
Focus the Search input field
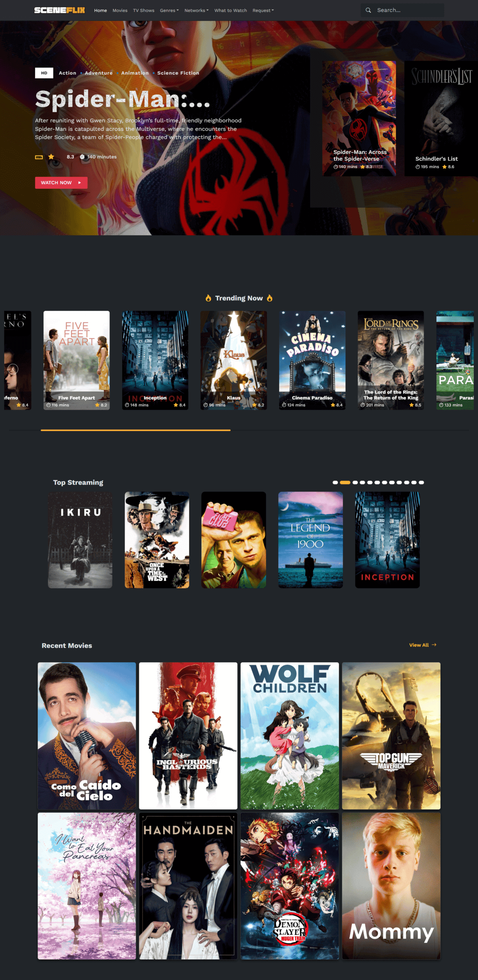coord(402,10)
